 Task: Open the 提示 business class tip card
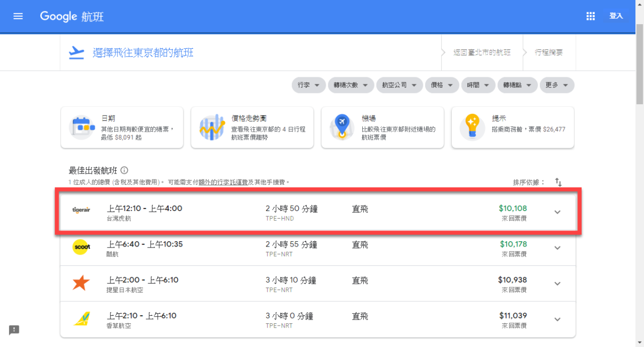(x=513, y=127)
